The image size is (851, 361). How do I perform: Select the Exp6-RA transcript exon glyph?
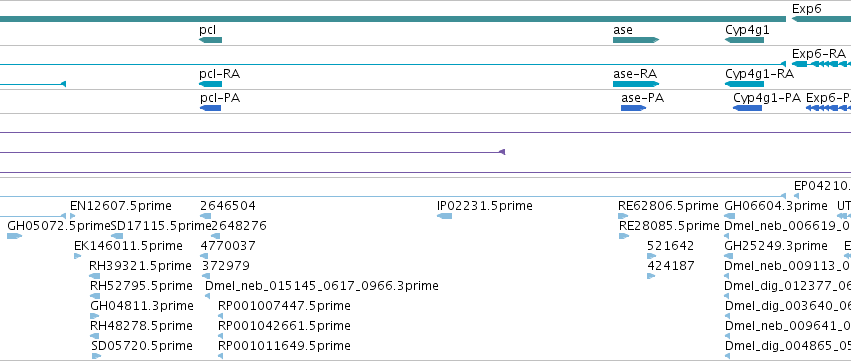(799, 64)
